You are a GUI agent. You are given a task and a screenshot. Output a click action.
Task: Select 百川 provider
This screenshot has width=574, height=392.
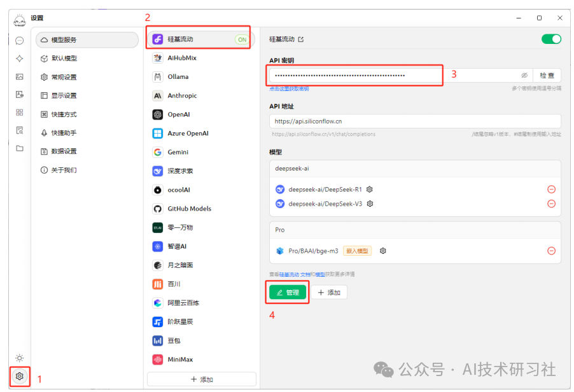(x=200, y=284)
